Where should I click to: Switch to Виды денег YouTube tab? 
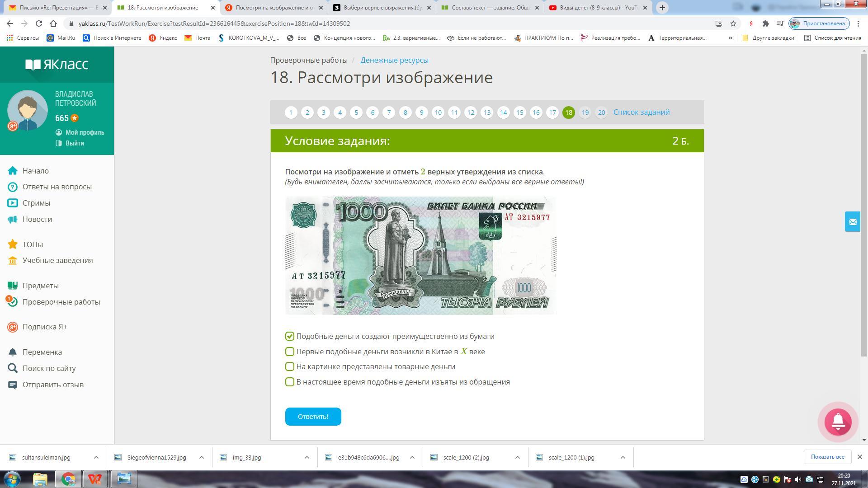[598, 8]
